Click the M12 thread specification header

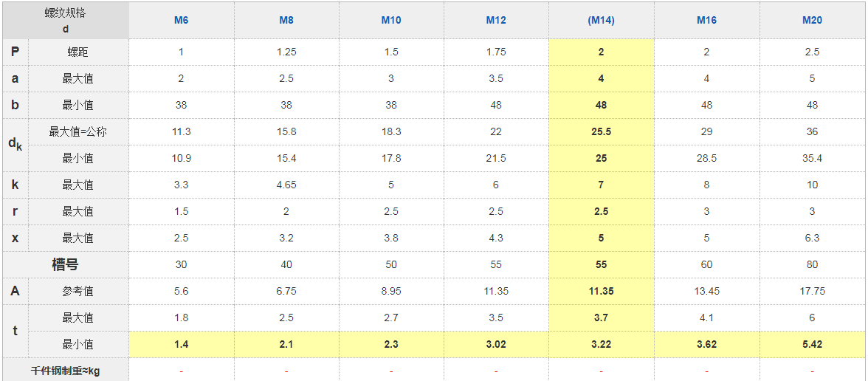[496, 20]
